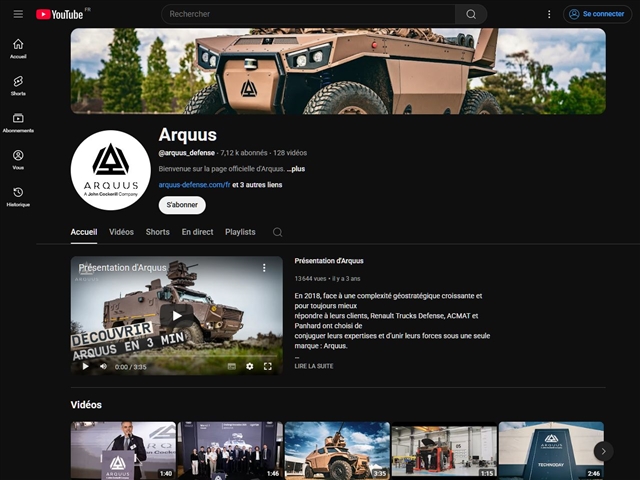Open Historique in the left sidebar

click(x=18, y=197)
